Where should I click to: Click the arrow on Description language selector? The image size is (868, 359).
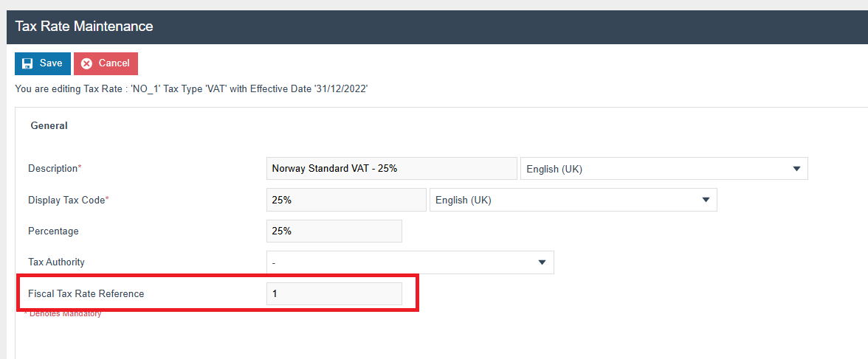pyautogui.click(x=796, y=169)
